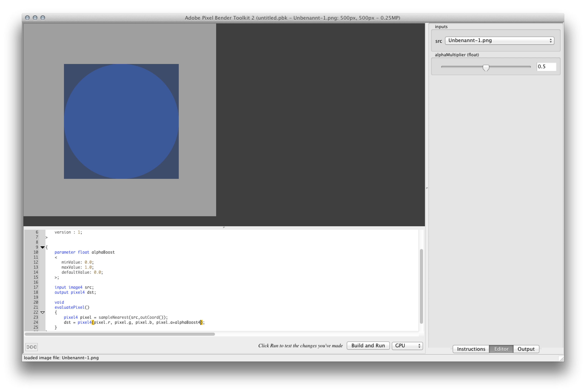Open the GPU run mode dropdown
Image resolution: width=586 pixels, height=392 pixels.
click(x=407, y=346)
